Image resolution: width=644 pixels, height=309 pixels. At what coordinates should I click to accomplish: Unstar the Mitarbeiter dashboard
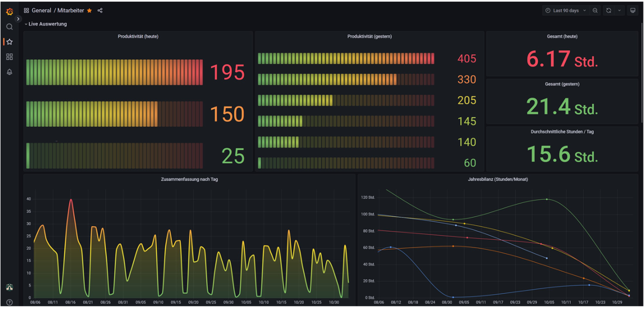pos(90,11)
